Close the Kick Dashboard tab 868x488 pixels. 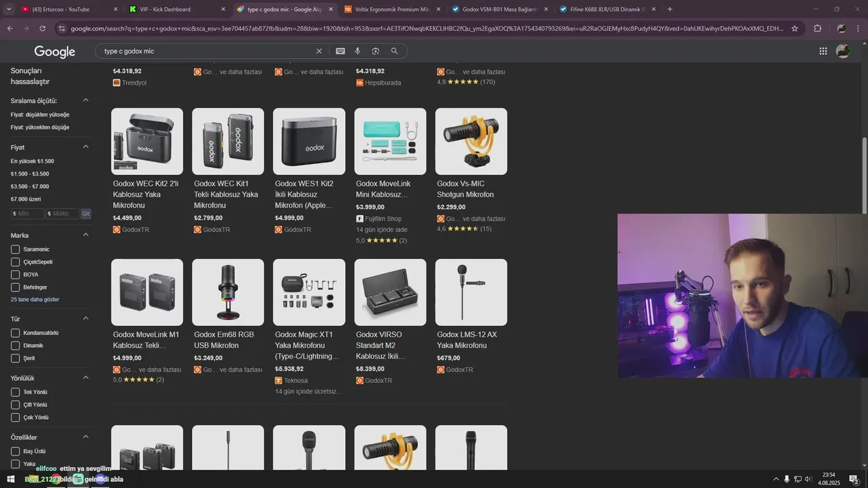click(x=223, y=9)
